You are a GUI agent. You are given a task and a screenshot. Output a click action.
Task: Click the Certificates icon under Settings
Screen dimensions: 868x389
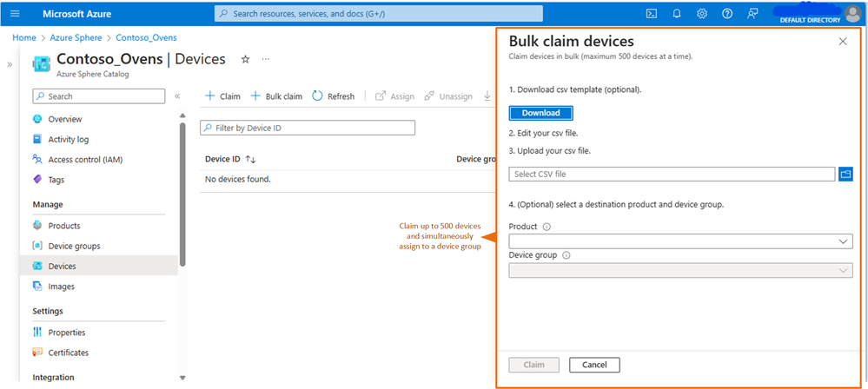[x=37, y=353]
